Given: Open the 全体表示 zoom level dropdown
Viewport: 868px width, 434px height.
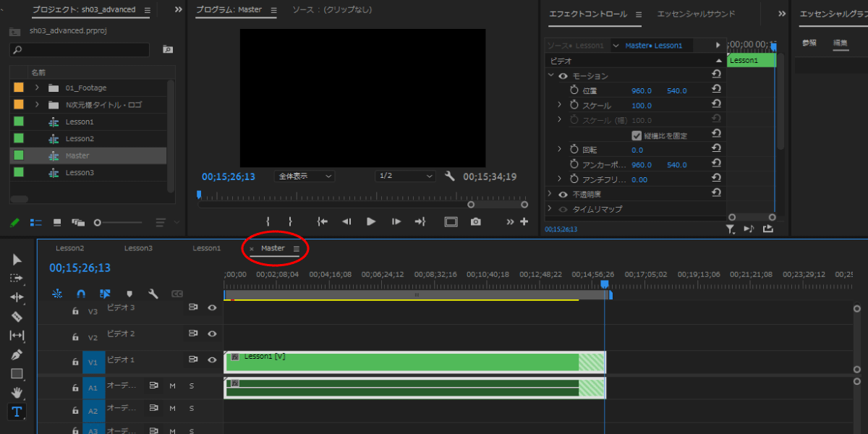Looking at the screenshot, I should click(x=305, y=176).
